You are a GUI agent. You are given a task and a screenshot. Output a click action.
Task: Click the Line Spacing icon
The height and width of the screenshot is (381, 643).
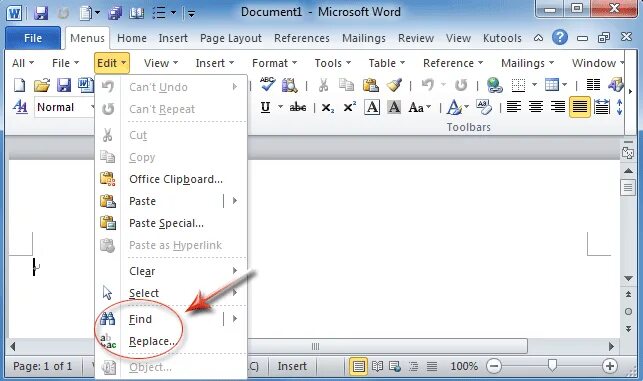coord(619,107)
